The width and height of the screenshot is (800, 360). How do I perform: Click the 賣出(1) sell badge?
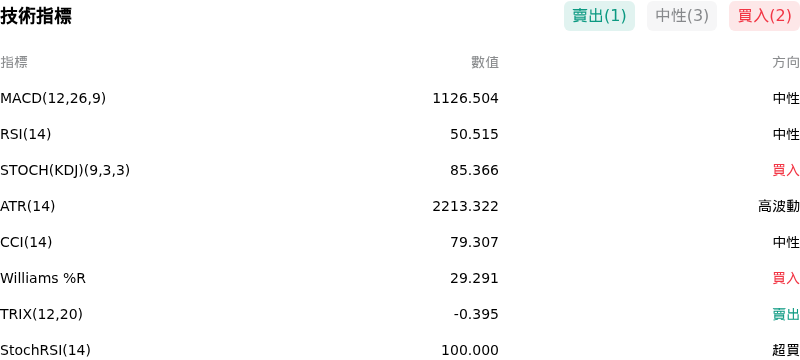(599, 16)
